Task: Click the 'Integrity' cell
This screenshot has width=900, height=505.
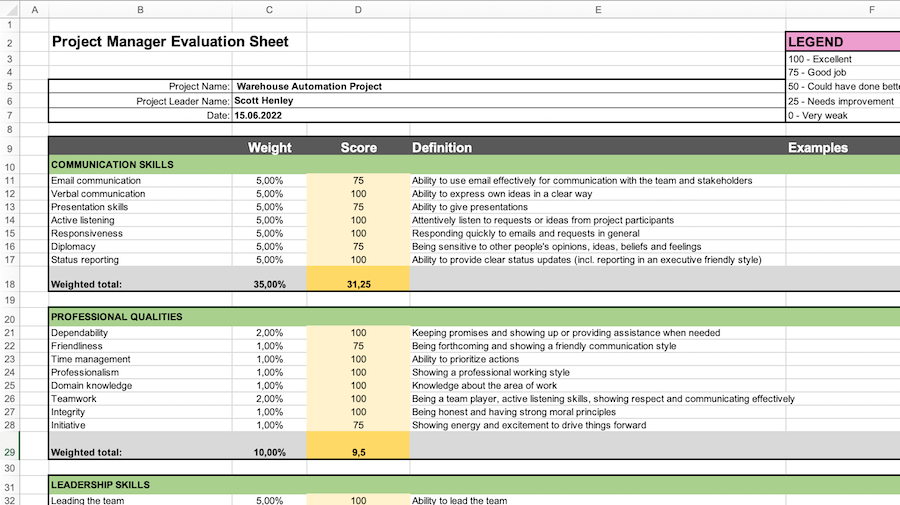Action: click(x=141, y=412)
